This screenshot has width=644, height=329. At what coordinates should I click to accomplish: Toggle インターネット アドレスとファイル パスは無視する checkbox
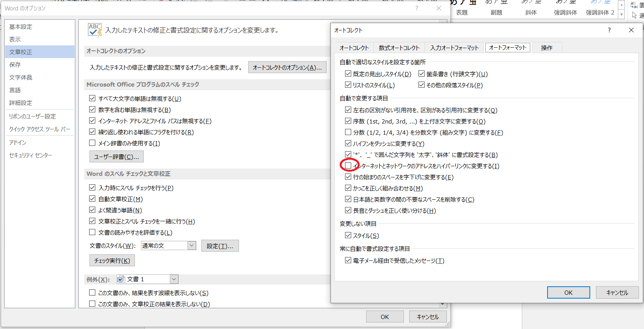(92, 121)
